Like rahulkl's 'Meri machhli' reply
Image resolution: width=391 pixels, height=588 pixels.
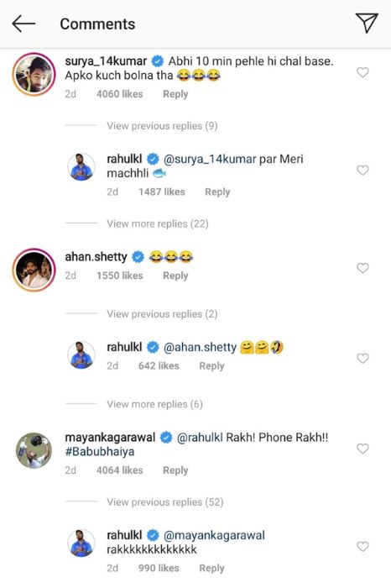(x=362, y=171)
